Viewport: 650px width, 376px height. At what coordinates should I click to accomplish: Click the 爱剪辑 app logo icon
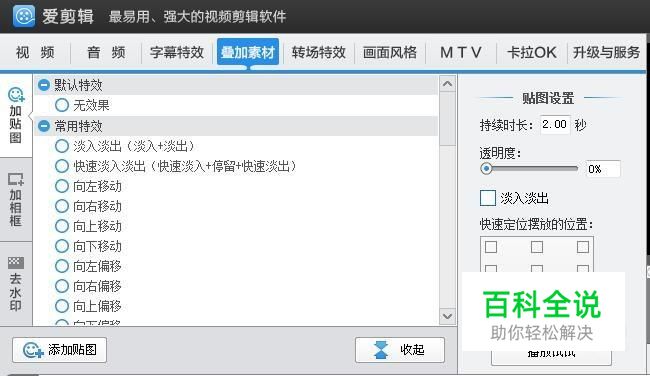(24, 16)
